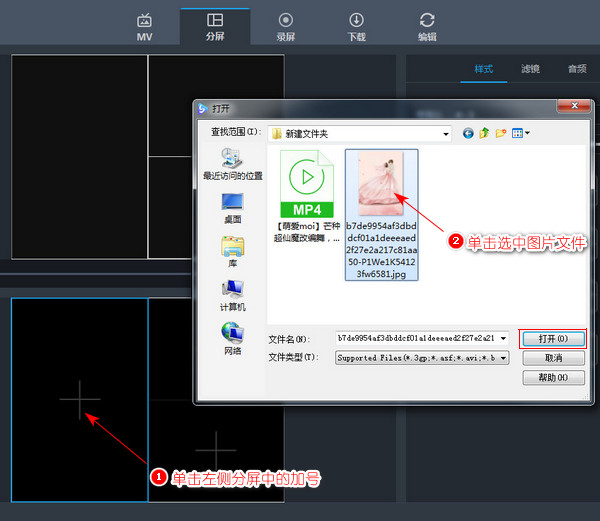Open the view menu icon in dialog
Screen dimensions: 600x521
pyautogui.click(x=521, y=133)
